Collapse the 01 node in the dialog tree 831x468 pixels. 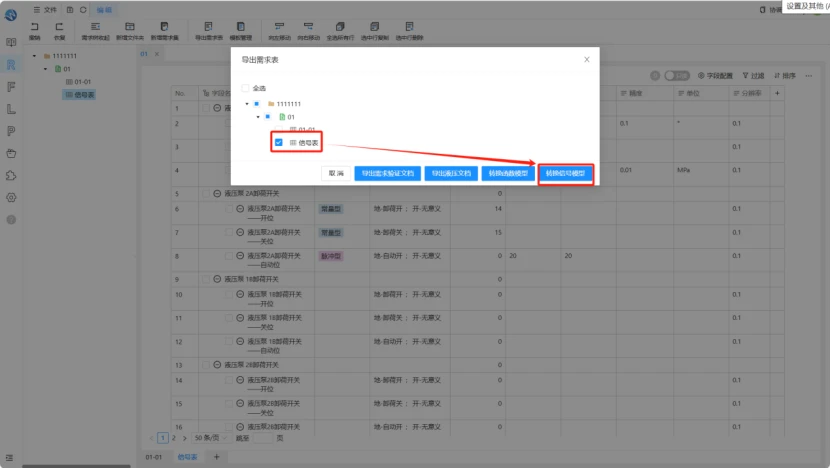pos(258,117)
